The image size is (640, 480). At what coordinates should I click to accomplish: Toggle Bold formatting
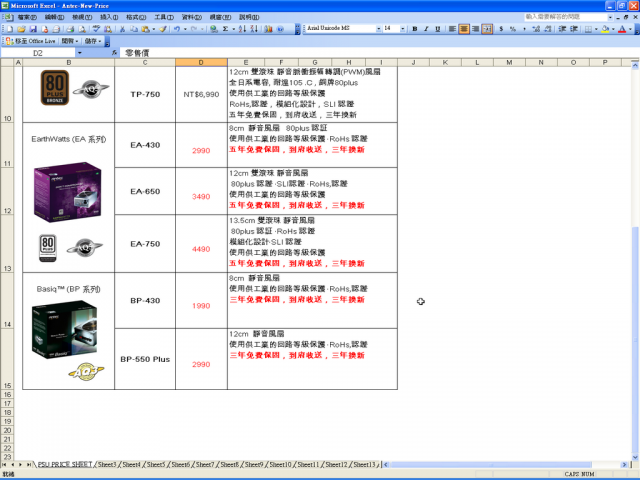point(415,29)
